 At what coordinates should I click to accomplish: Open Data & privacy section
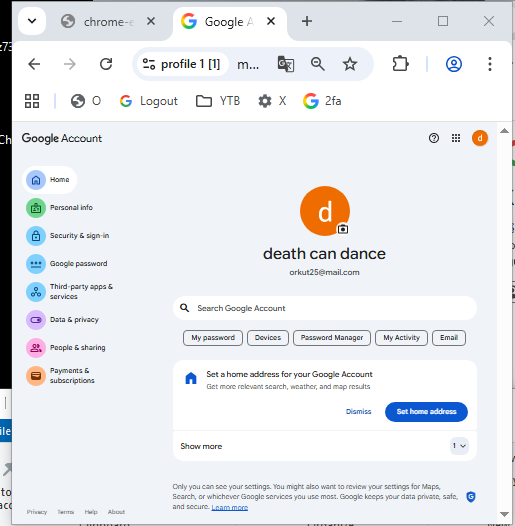[x=62, y=320]
